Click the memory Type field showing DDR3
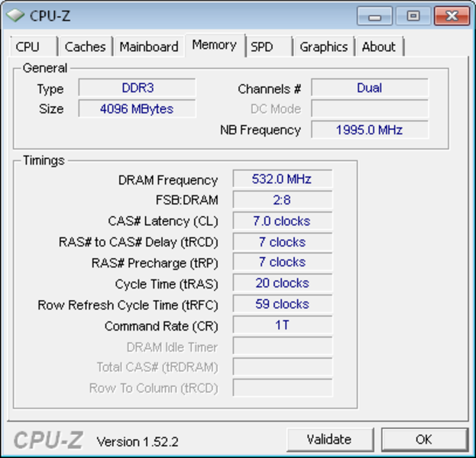Viewport: 476px width, 458px height. tap(138, 88)
